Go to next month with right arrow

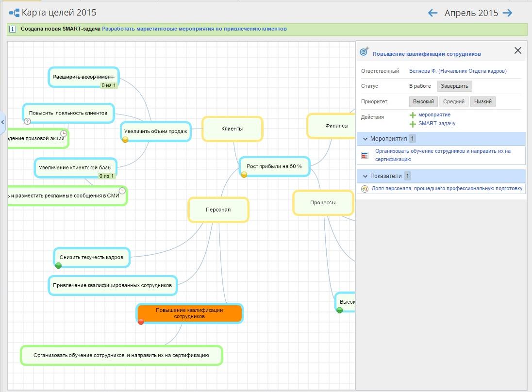(508, 13)
